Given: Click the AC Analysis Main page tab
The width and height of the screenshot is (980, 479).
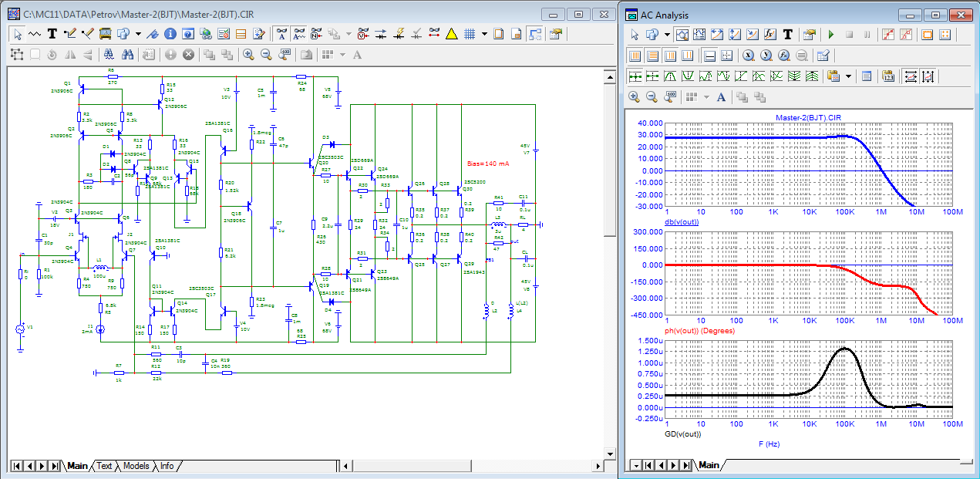Looking at the screenshot, I should [709, 465].
